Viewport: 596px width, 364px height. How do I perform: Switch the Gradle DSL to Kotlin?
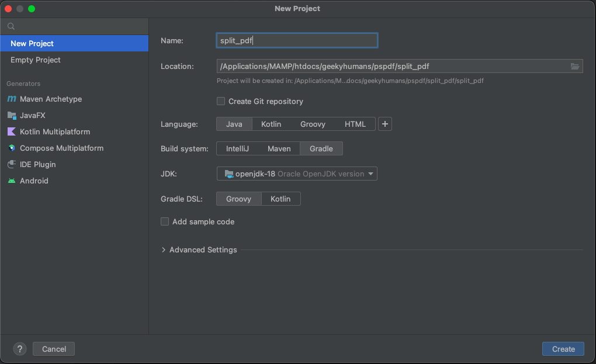pos(280,199)
